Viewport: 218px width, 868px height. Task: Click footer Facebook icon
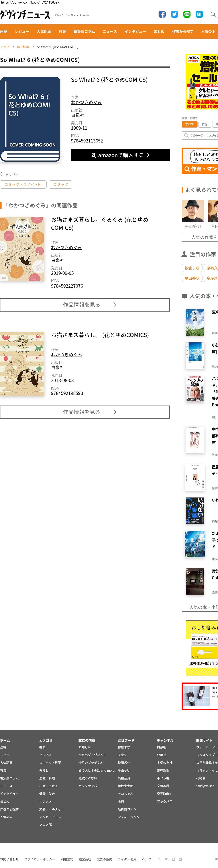[x=159, y=859]
